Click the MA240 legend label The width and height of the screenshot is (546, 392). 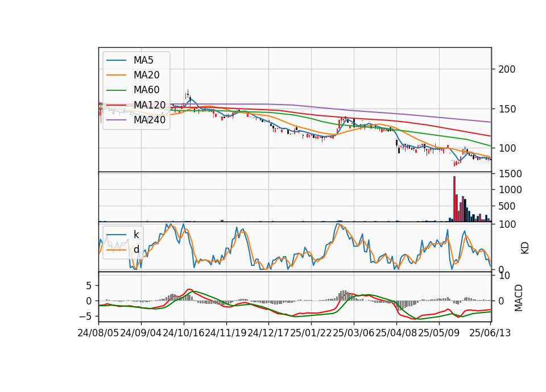point(150,120)
